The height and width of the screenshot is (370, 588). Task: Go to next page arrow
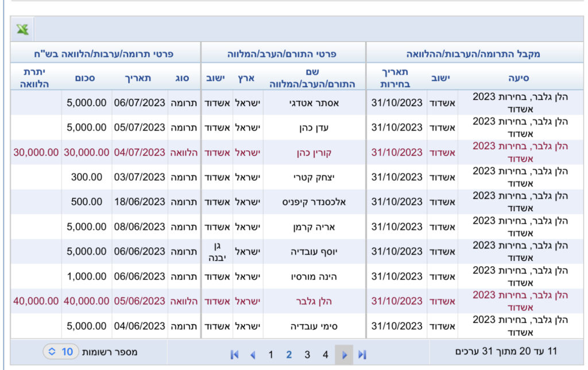345,355
